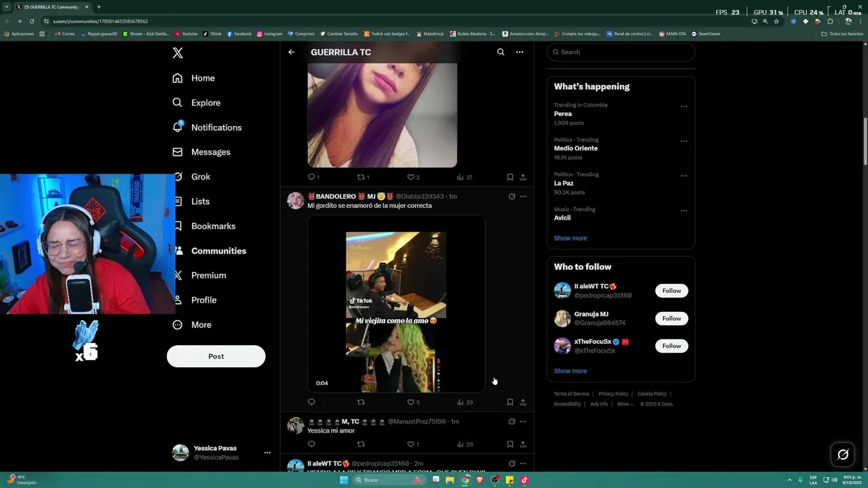868x488 pixels.
Task: Open more options for the pedropicap35160 post
Action: coord(523,464)
